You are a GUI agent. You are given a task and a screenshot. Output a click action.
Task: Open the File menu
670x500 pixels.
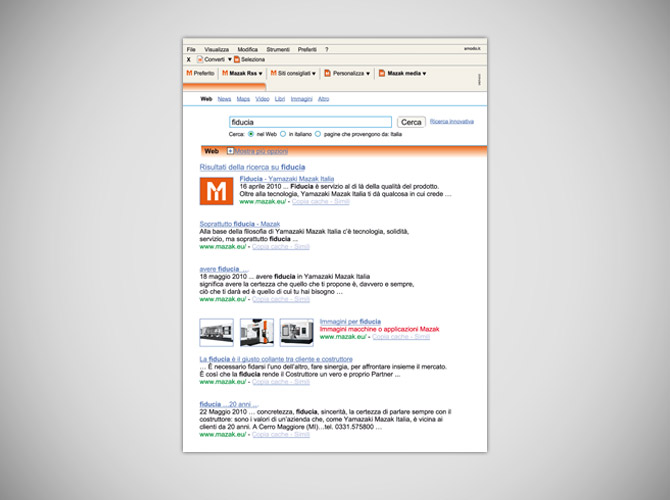(191, 50)
